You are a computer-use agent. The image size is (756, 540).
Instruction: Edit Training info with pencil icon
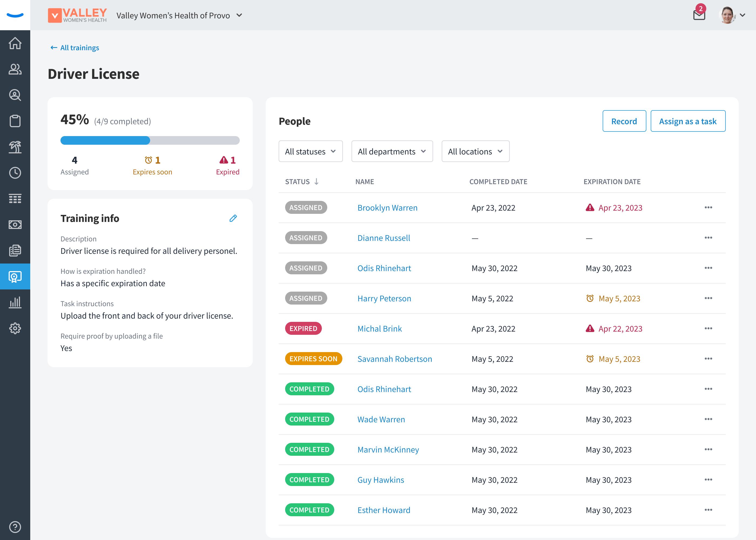[233, 218]
